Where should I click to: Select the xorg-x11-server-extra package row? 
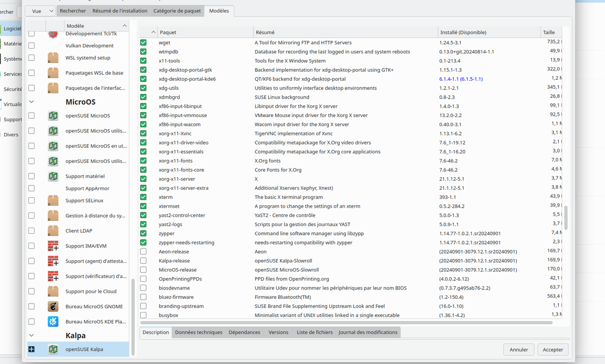[350, 188]
